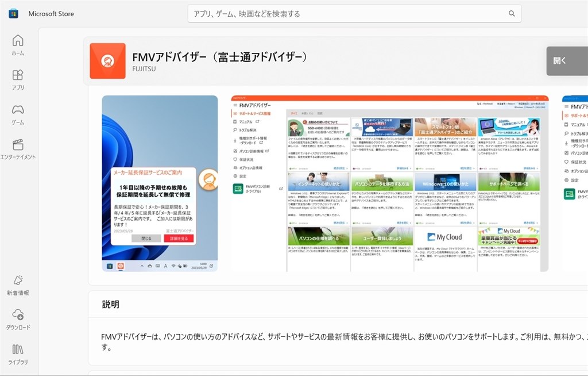Image resolution: width=588 pixels, height=376 pixels.
Task: Open the アプリ section in the sidebar
Action: pyautogui.click(x=18, y=80)
